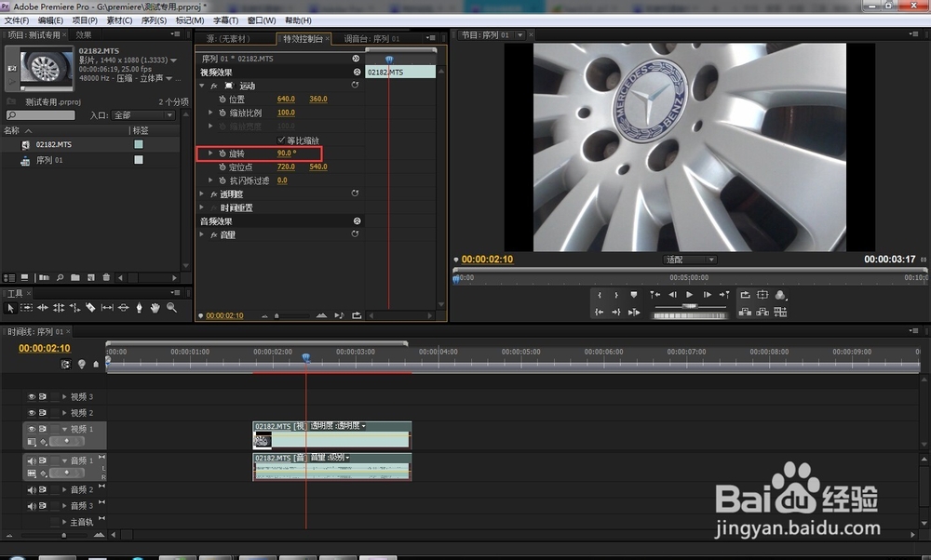Viewport: 931px width, 560px height.
Task: Click Play In to Out button
Action: [634, 312]
